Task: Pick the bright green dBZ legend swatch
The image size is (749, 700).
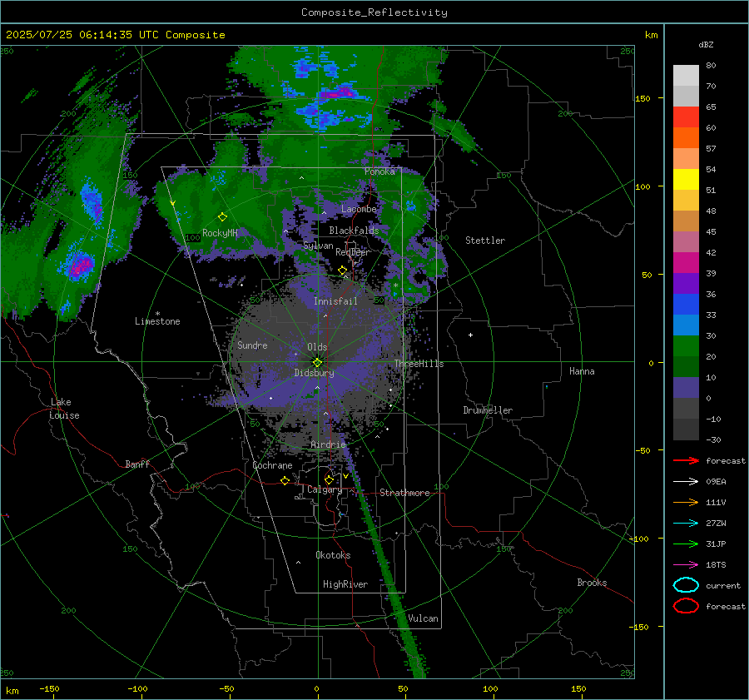Action: point(686,346)
